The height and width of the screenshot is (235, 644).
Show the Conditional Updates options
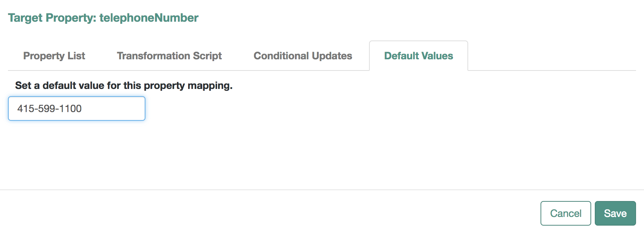pos(303,56)
